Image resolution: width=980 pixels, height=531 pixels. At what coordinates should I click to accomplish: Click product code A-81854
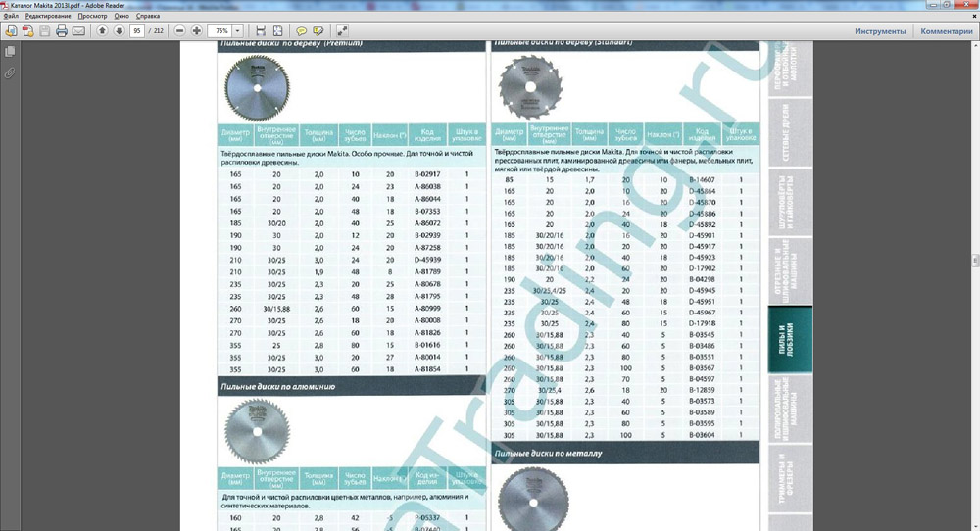coord(427,369)
